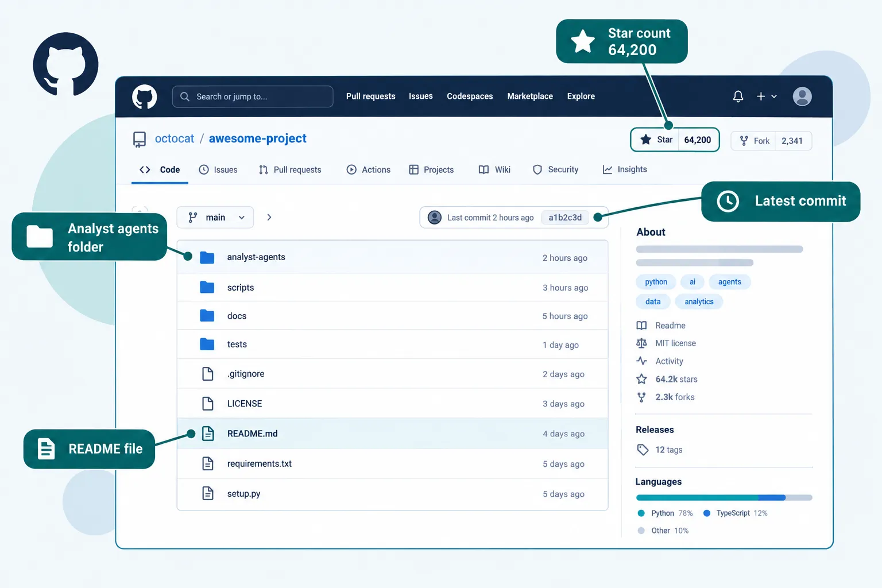This screenshot has width=882, height=588.
Task: Open Pull requests in the top navigation bar
Action: 370,96
